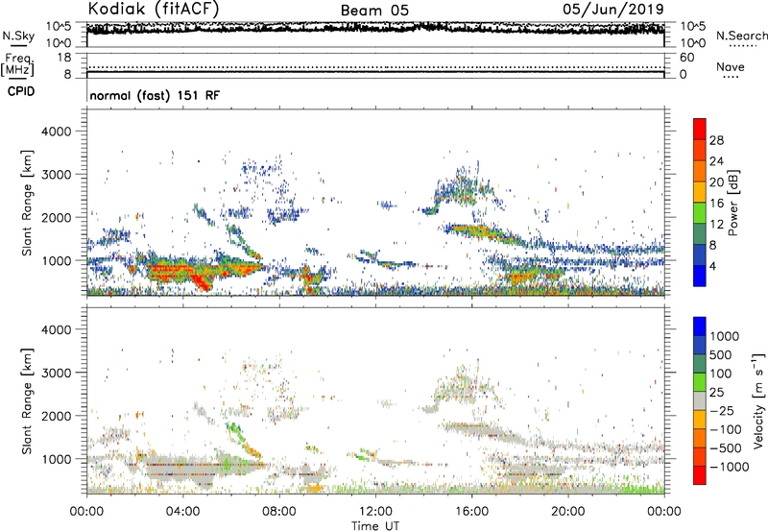Click the 'Time UT' axis label
This screenshot has width=768, height=532.
(x=375, y=526)
